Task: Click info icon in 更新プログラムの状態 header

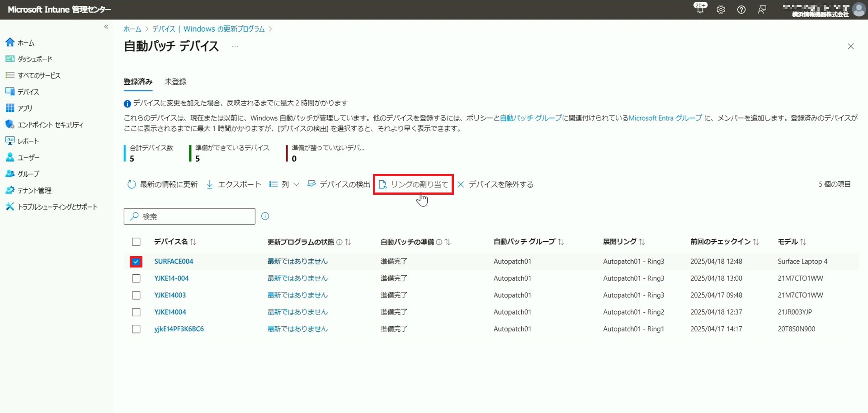Action: [x=339, y=242]
